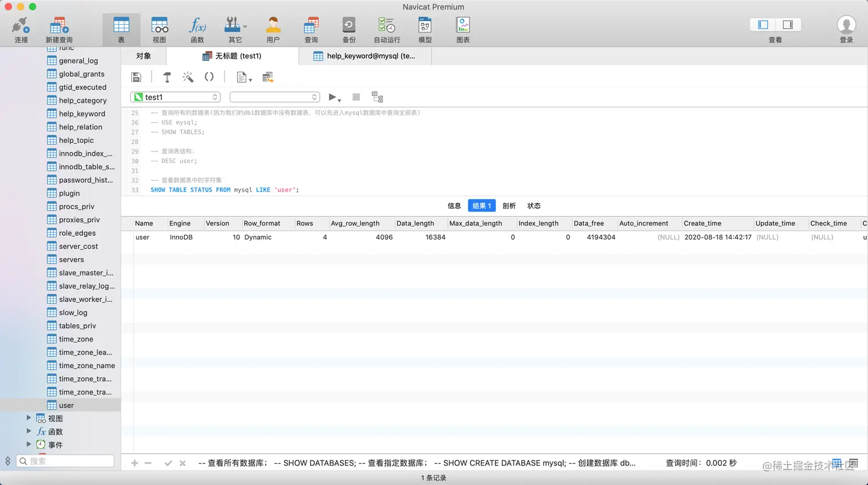Switch to the 无标题 (test1) query tab
Image resolution: width=868 pixels, height=485 pixels.
(232, 56)
